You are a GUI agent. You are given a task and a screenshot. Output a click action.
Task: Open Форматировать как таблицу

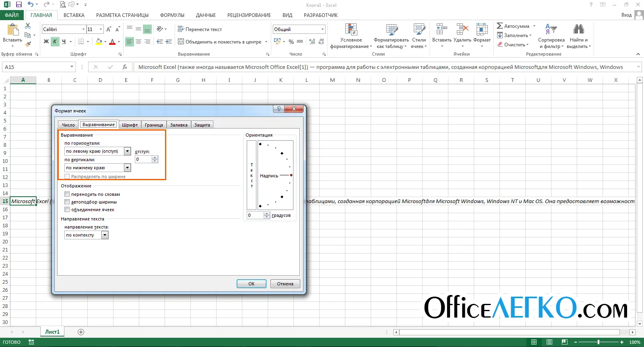click(x=391, y=36)
